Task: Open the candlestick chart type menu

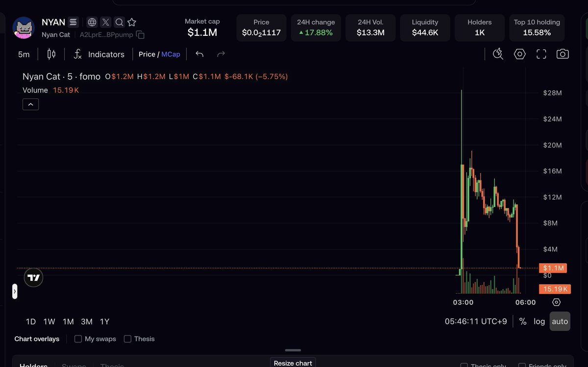Action: coord(51,54)
